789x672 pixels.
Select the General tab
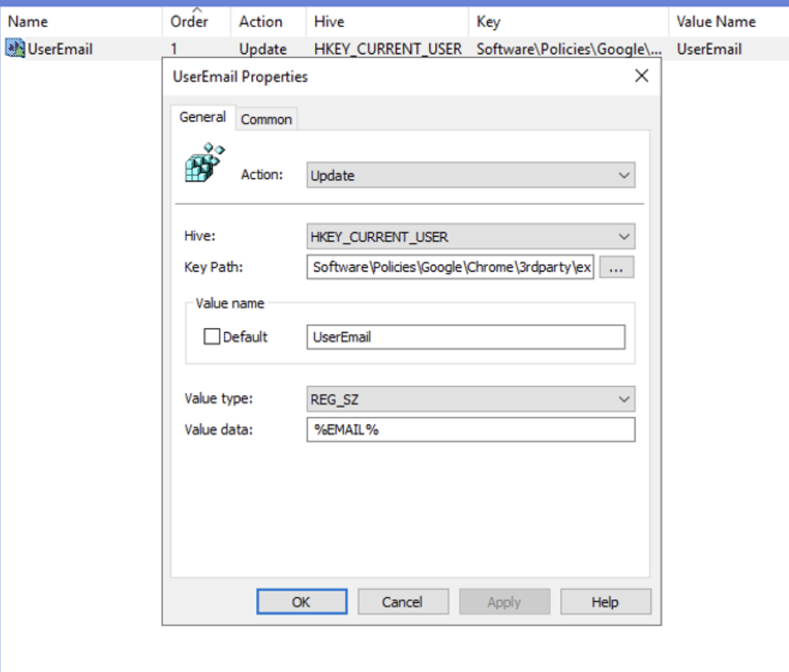(x=202, y=117)
